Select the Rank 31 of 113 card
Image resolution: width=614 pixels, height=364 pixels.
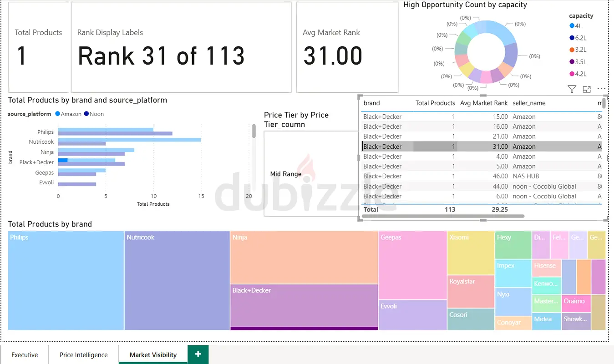click(x=181, y=47)
